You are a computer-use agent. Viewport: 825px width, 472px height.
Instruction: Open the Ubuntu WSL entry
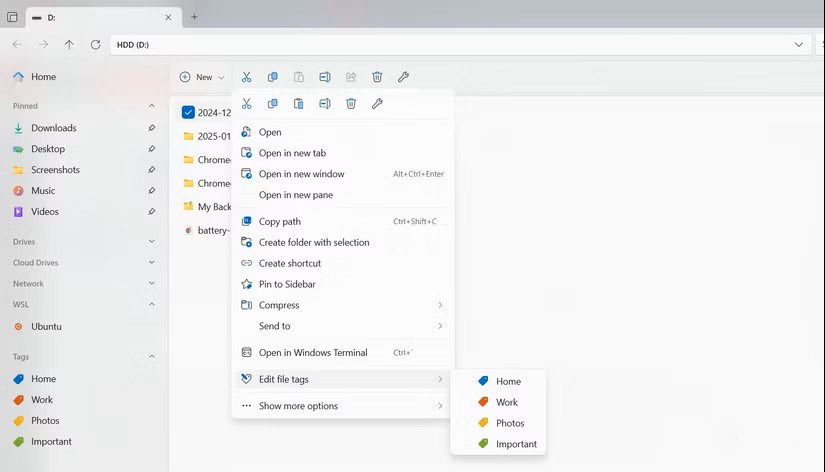[x=84, y=326]
